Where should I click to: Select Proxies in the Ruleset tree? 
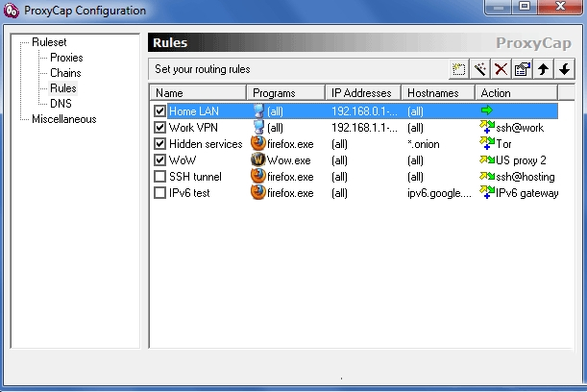(x=66, y=58)
